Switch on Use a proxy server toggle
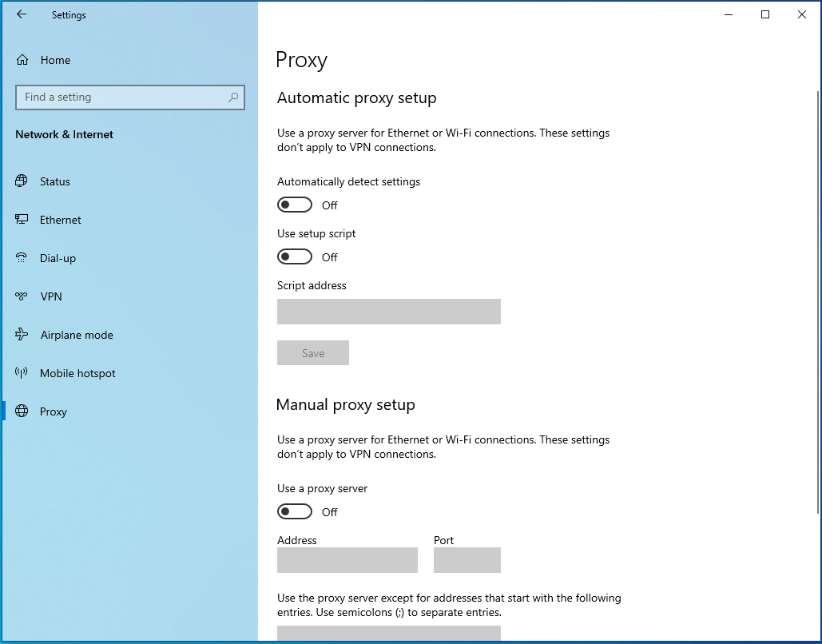The height and width of the screenshot is (644, 822). point(295,511)
